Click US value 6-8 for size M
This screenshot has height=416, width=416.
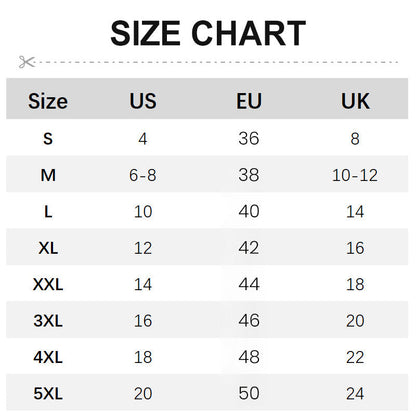coord(143,175)
